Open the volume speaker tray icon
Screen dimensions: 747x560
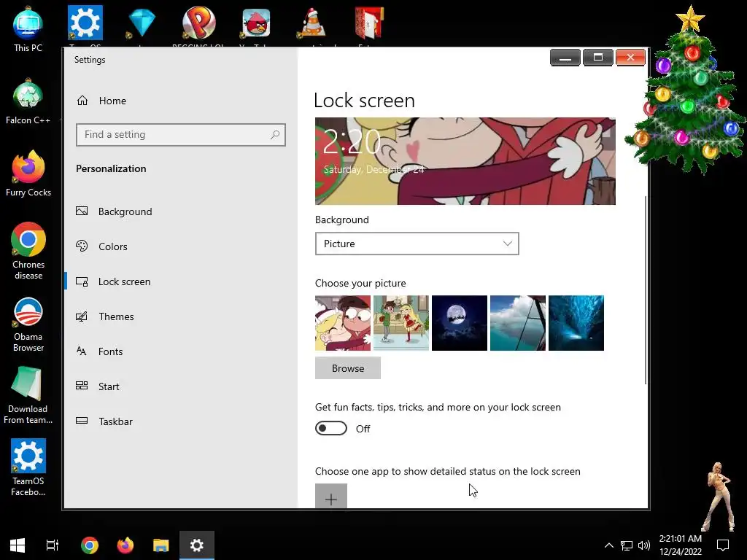coord(644,545)
